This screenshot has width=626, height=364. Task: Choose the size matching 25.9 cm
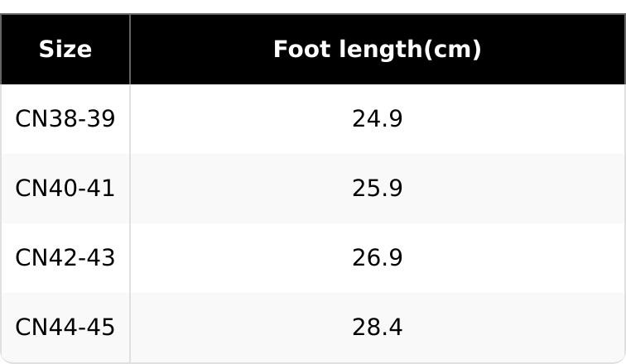(x=65, y=189)
